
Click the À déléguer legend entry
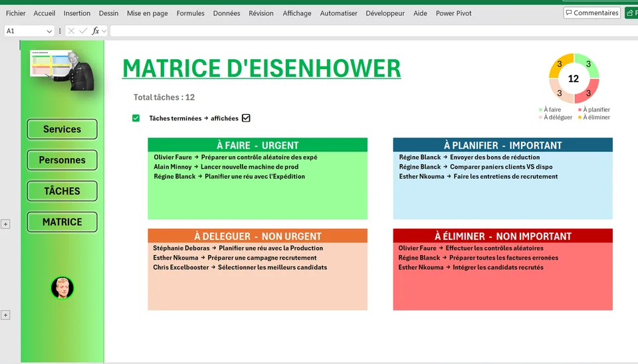(556, 117)
